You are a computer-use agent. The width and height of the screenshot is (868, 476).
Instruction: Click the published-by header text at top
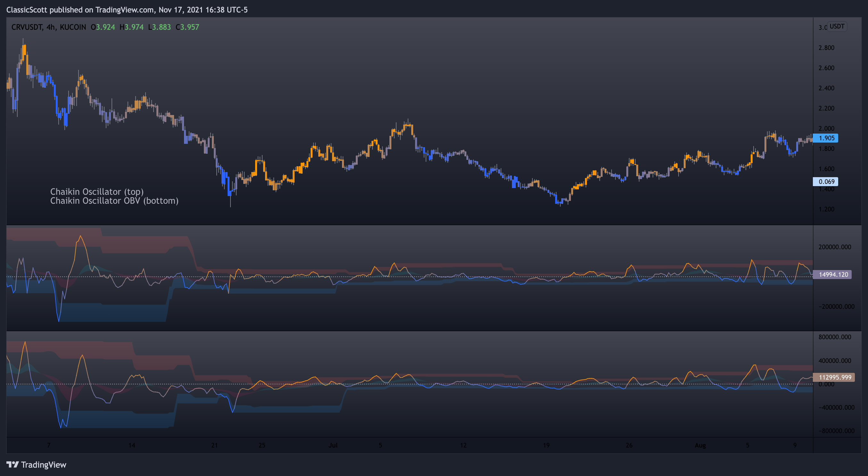pyautogui.click(x=127, y=10)
